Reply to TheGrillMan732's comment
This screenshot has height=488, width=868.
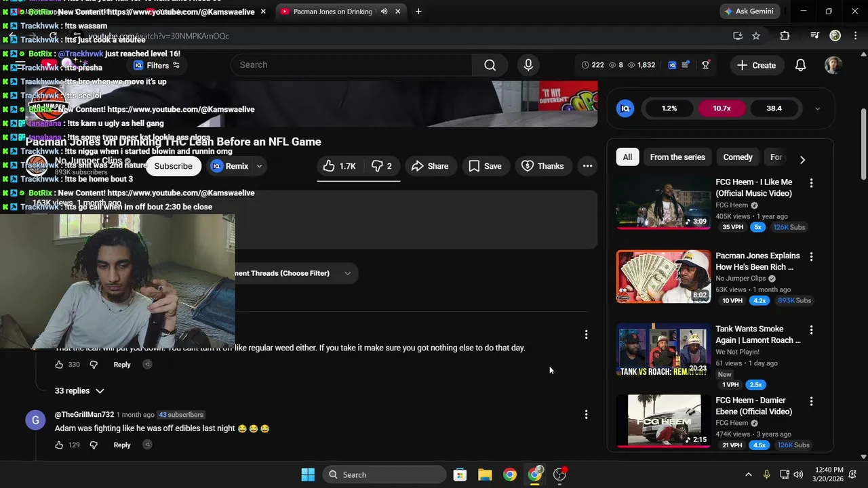click(x=122, y=445)
